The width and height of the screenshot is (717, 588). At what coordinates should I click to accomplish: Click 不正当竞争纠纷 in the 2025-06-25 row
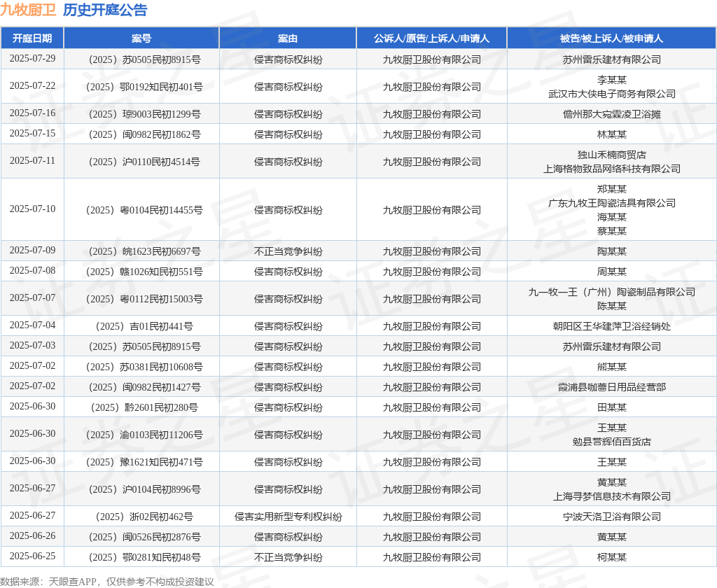click(288, 557)
